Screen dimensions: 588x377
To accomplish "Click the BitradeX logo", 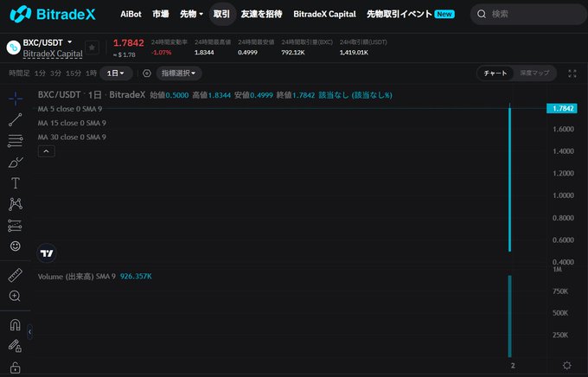I will tap(53, 14).
